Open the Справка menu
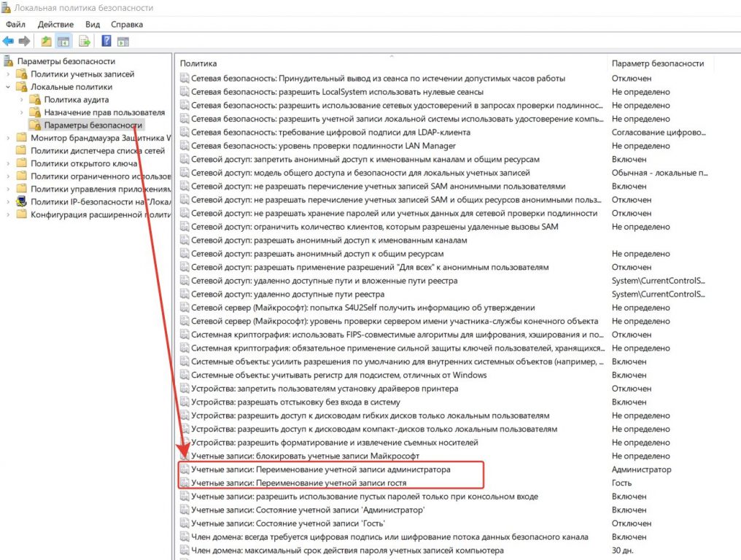The height and width of the screenshot is (560, 741). [x=127, y=25]
